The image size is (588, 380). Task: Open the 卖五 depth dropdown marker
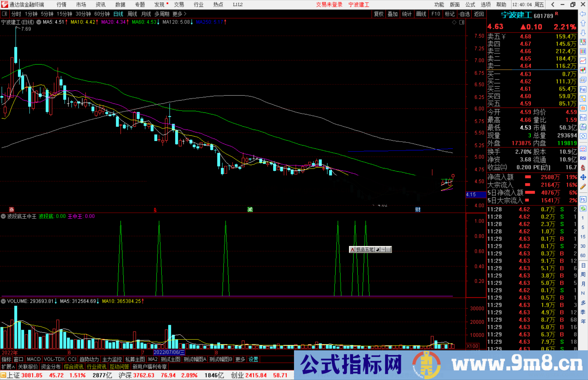(x=504, y=37)
